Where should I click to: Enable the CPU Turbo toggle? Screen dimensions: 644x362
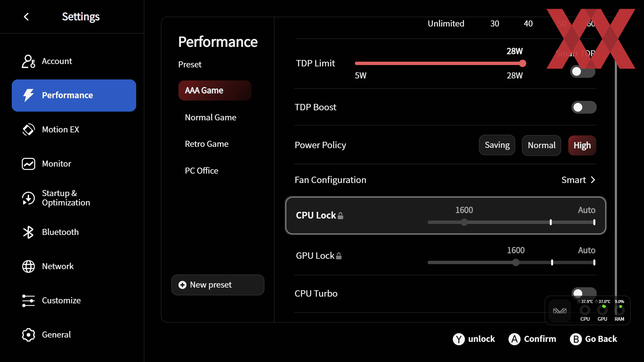(584, 293)
